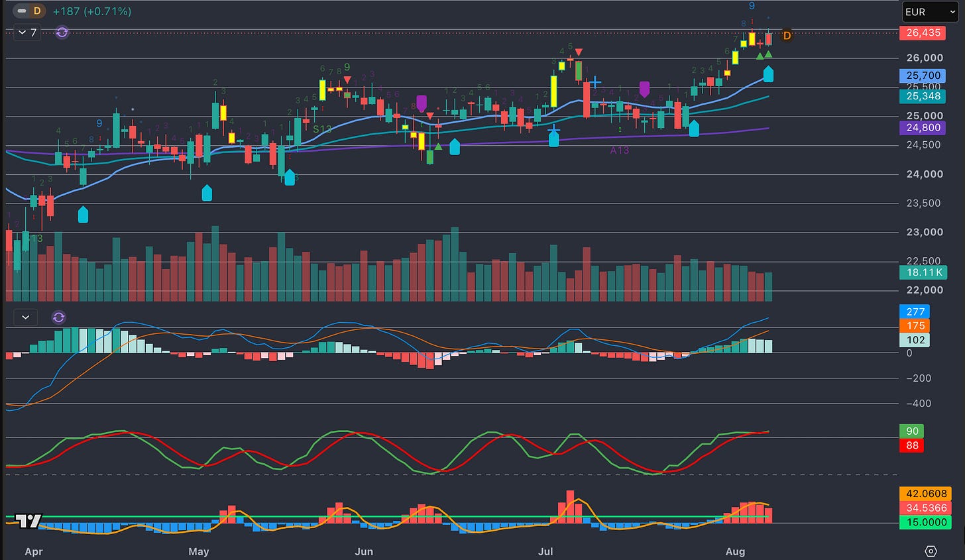Expand the lower indicator pane legend chevron
Screen dimensions: 965x560
point(25,317)
